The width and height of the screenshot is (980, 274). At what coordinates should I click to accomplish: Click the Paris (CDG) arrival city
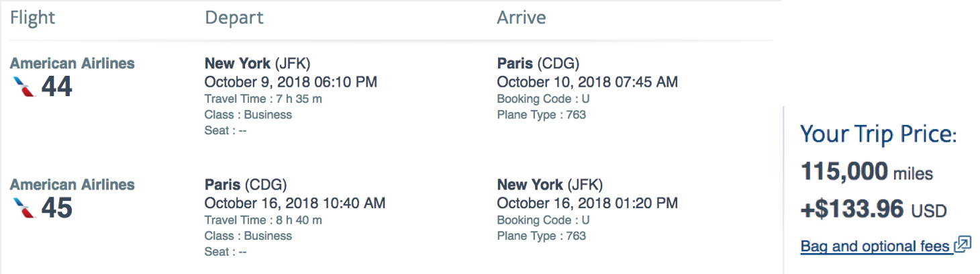click(x=538, y=64)
